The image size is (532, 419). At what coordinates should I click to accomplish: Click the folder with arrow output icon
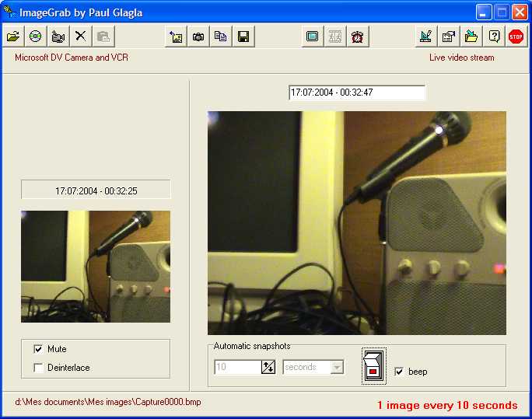471,36
